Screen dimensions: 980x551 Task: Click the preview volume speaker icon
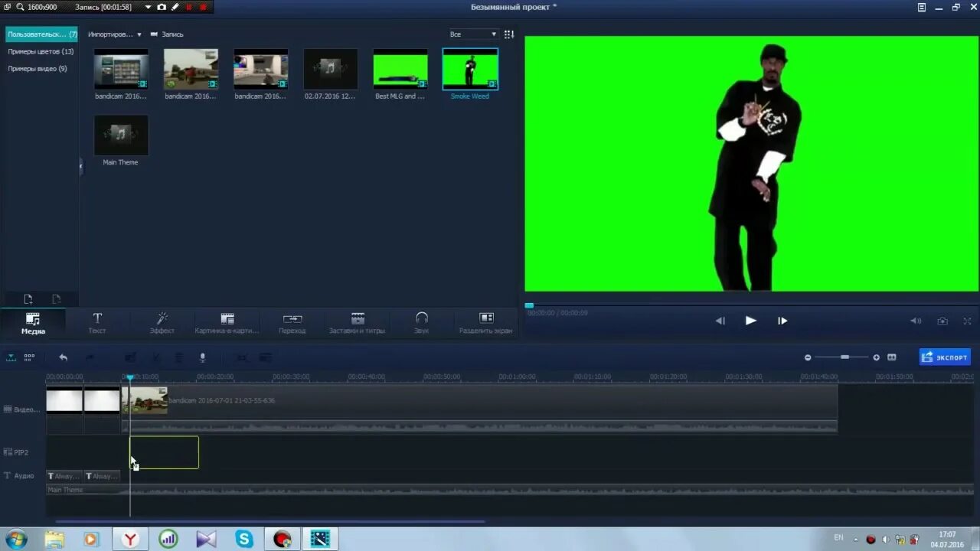pyautogui.click(x=916, y=321)
